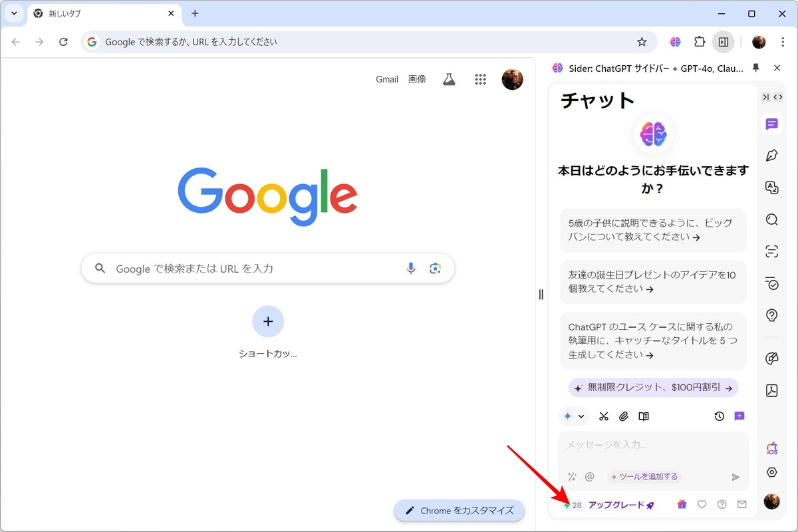Click the Sider code brackets icon
The width and height of the screenshot is (798, 532).
pos(778,97)
